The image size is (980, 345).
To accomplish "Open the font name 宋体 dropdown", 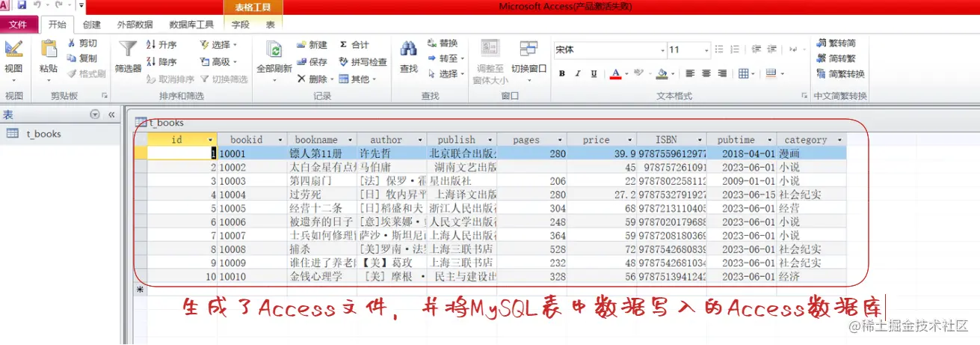I will click(x=662, y=50).
